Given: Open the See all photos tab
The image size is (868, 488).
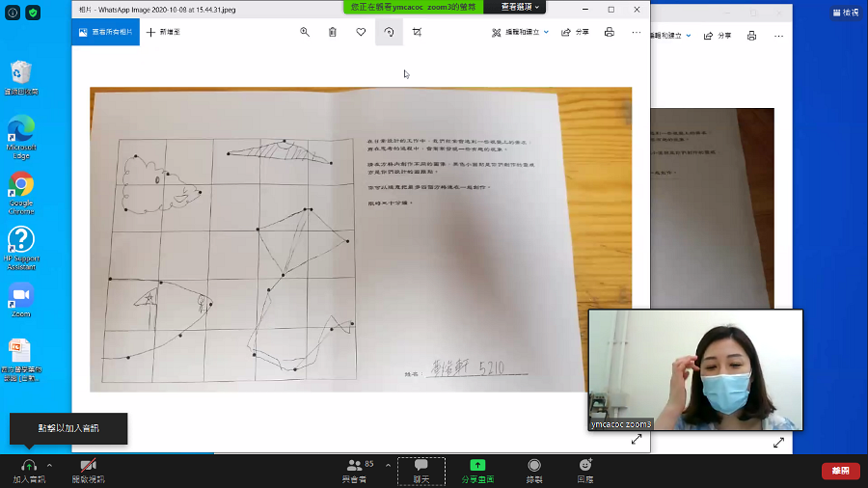Looking at the screenshot, I should click(106, 32).
